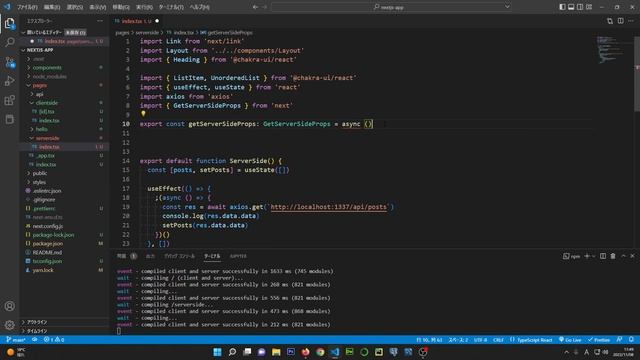The image size is (640, 360).
Task: Expand the node_modules folder
Action: coord(49,76)
